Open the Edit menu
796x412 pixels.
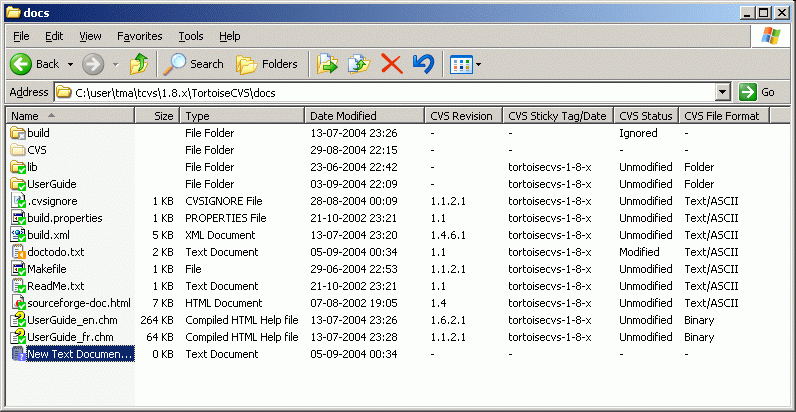(54, 37)
